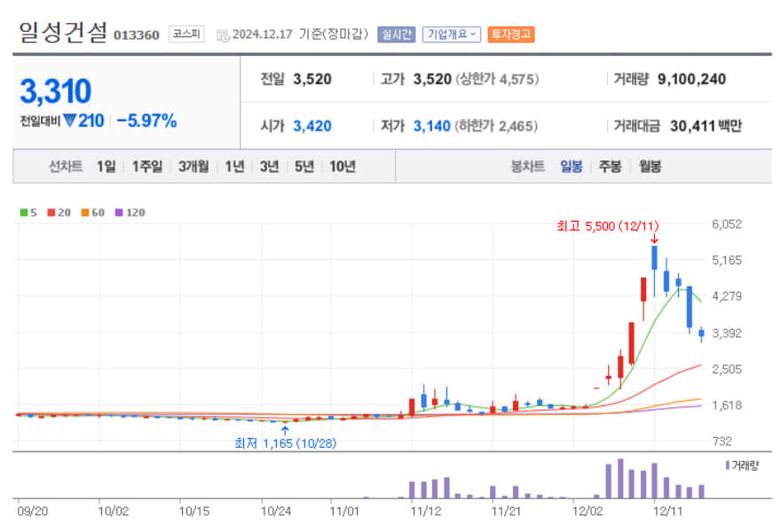This screenshot has height=532, width=781.
Task: Switch to 주봉 weekly candle chart
Action: (610, 166)
